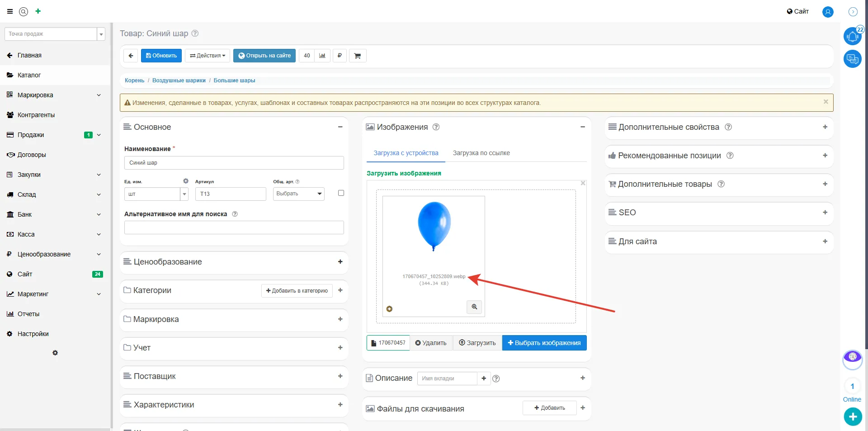Click the Наименование input field
868x431 pixels.
click(x=234, y=163)
